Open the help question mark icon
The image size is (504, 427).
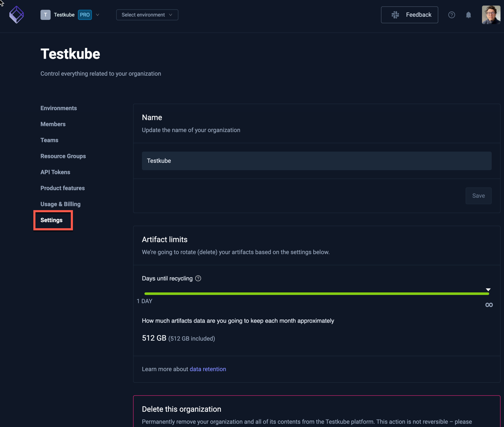click(x=452, y=15)
